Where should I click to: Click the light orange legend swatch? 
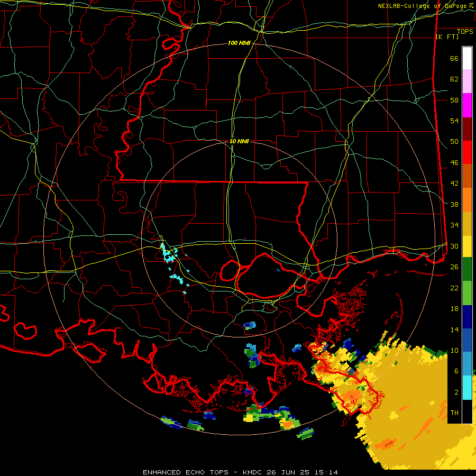pyautogui.click(x=467, y=200)
